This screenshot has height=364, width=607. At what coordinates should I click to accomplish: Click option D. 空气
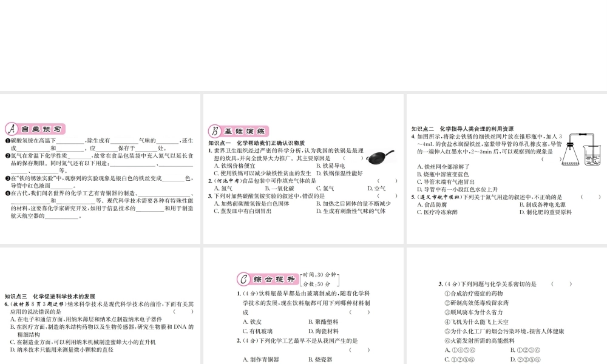tap(376, 189)
